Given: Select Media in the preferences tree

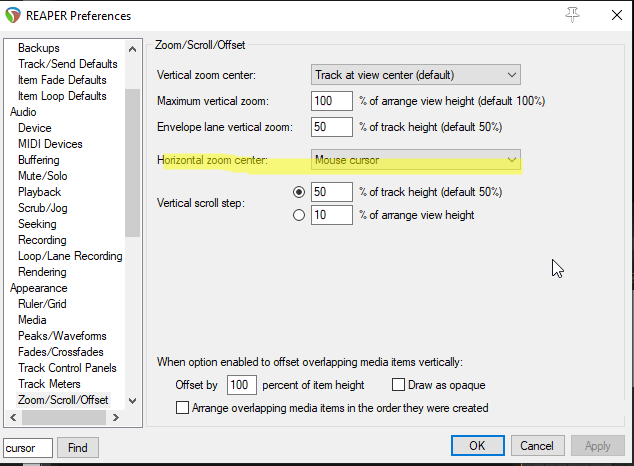Looking at the screenshot, I should click(x=32, y=320).
